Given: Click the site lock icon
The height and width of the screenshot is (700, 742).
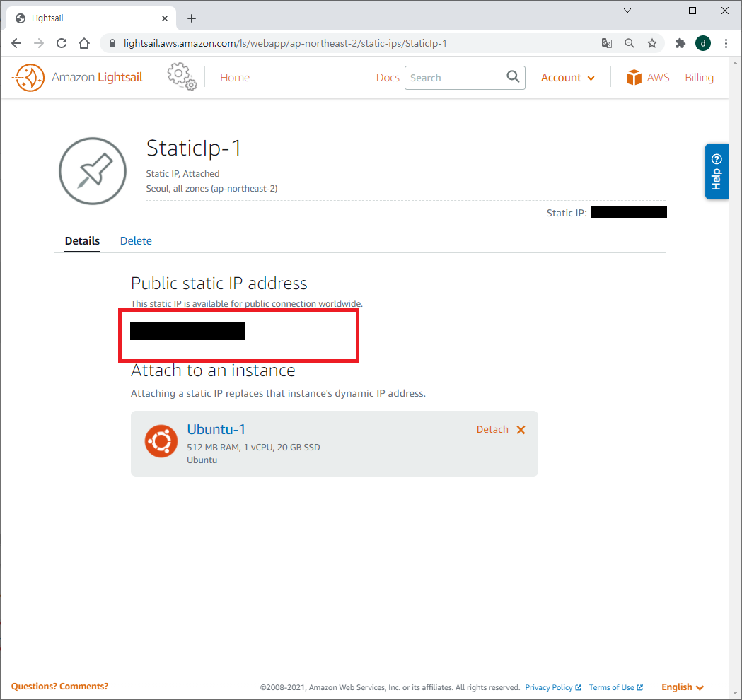Looking at the screenshot, I should [x=112, y=44].
